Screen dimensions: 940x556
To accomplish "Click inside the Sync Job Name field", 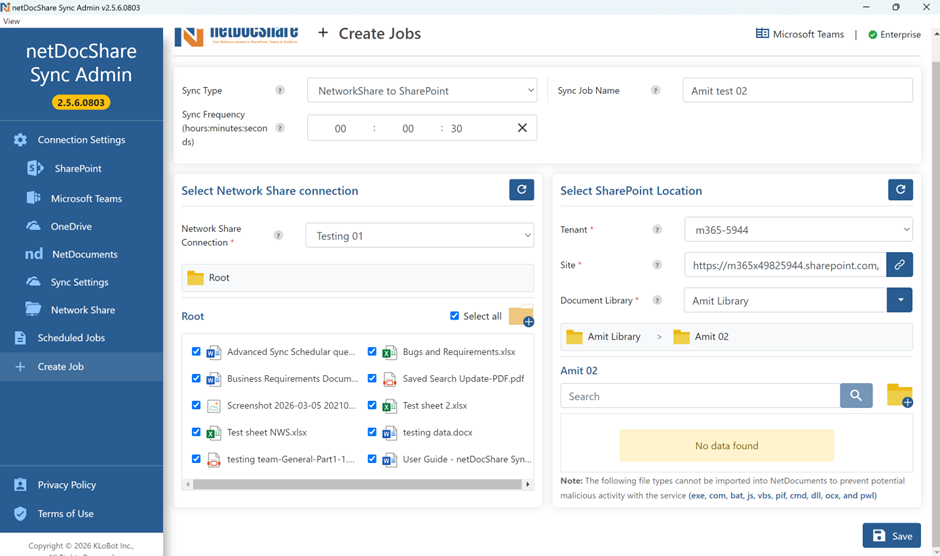I will pyautogui.click(x=797, y=91).
